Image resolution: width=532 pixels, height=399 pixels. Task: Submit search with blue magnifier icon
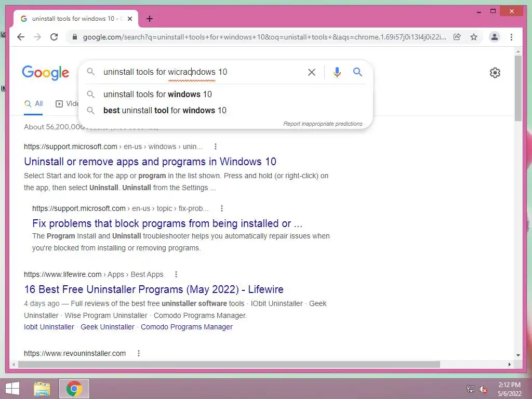coord(357,72)
